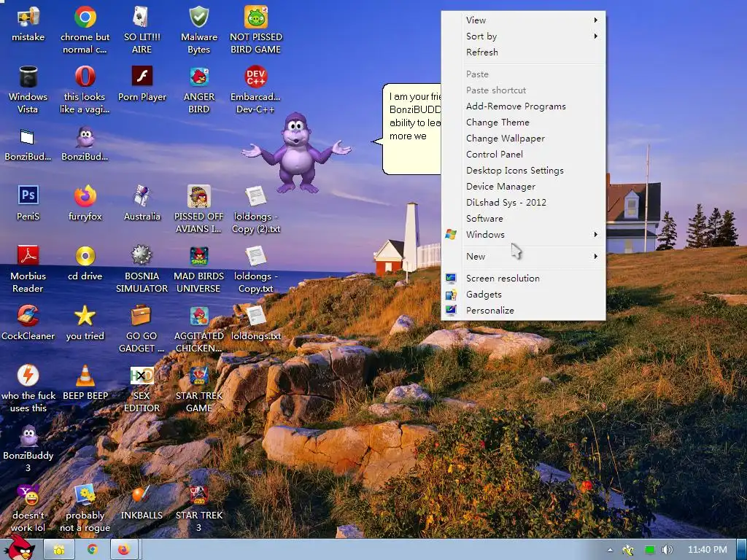The height and width of the screenshot is (560, 747).
Task: Choose Refresh in the context menu
Action: (524, 52)
